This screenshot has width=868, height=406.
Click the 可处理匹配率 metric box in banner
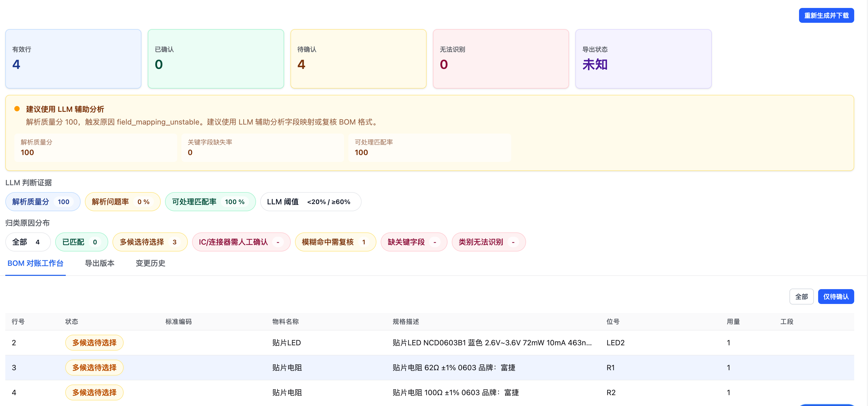pos(429,148)
